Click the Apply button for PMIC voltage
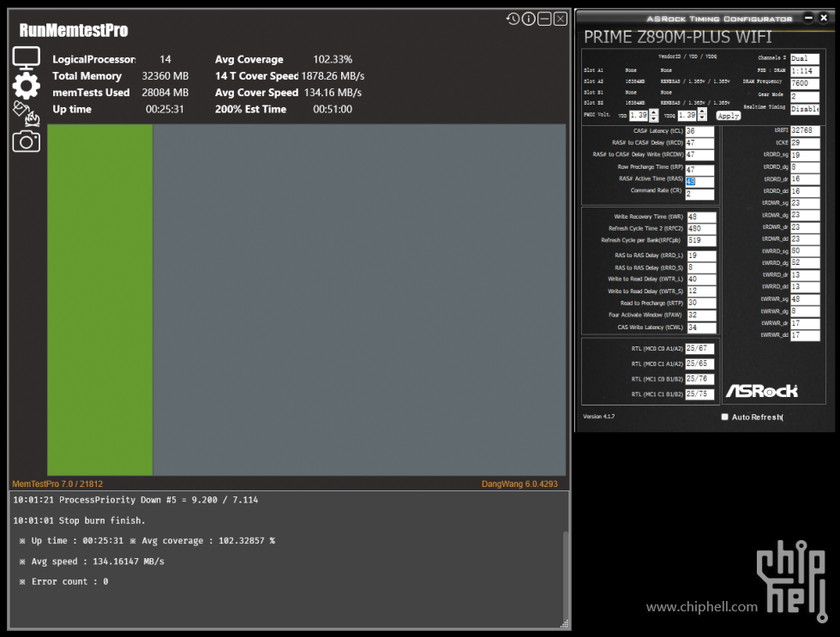 pyautogui.click(x=728, y=116)
